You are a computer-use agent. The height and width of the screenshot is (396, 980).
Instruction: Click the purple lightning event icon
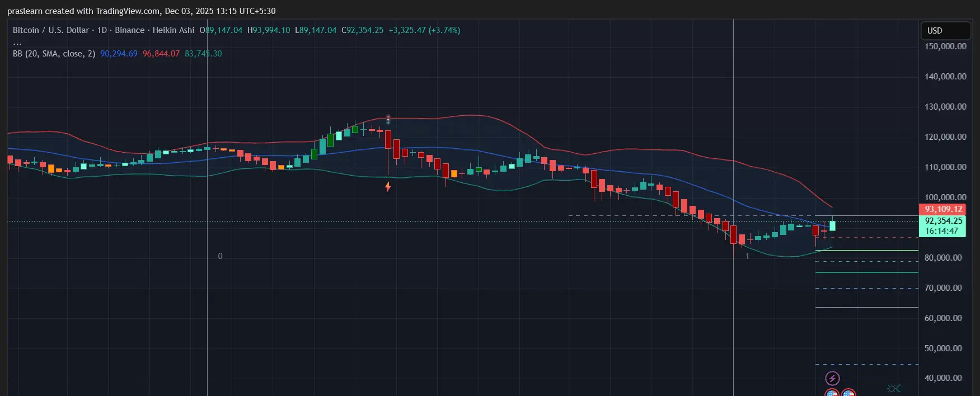(832, 379)
